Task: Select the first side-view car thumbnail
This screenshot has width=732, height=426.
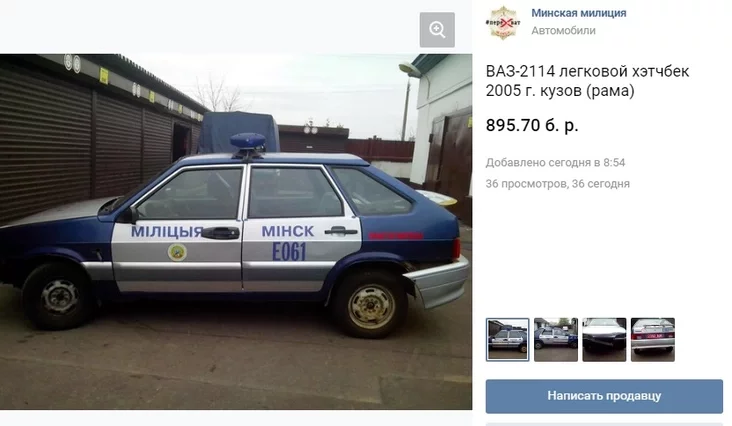Action: (507, 340)
